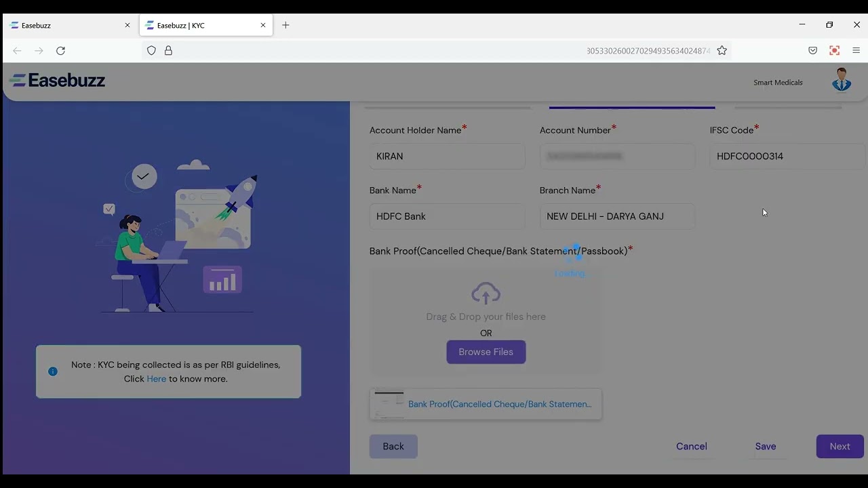
Task: Reload the current page
Action: click(60, 51)
